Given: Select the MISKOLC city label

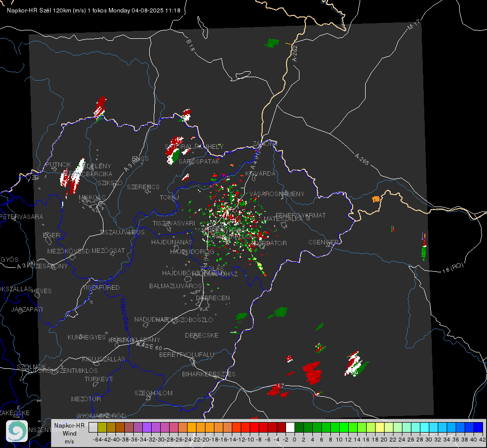Looking at the screenshot, I should point(92,198).
